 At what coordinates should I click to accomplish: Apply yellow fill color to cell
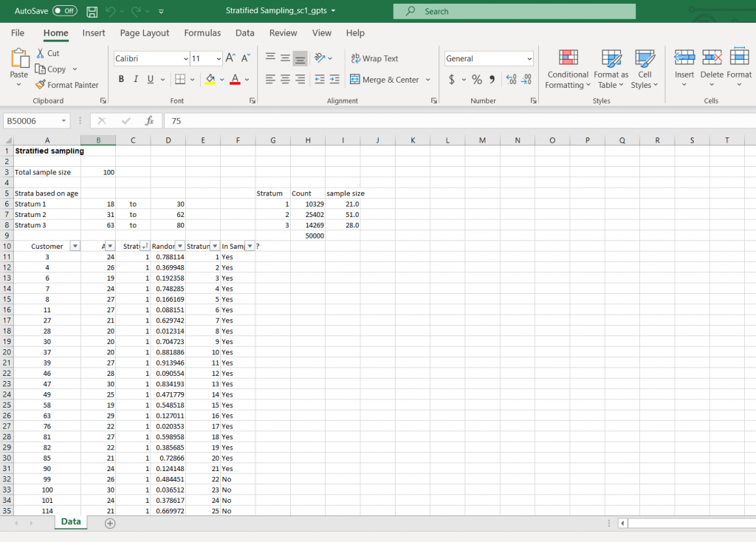coord(210,79)
